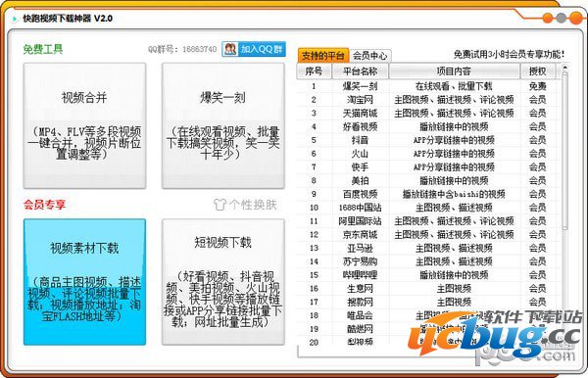Switch to the 支持的平台 tab

(323, 56)
